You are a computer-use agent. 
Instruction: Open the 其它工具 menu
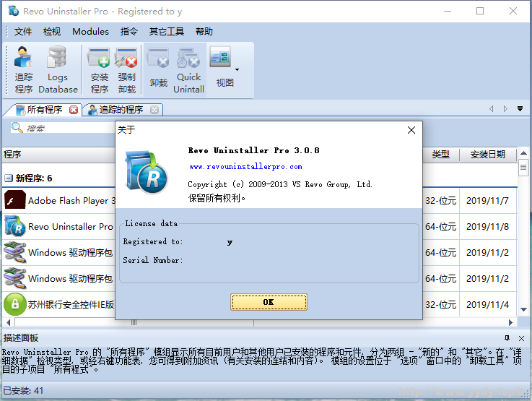pos(167,32)
